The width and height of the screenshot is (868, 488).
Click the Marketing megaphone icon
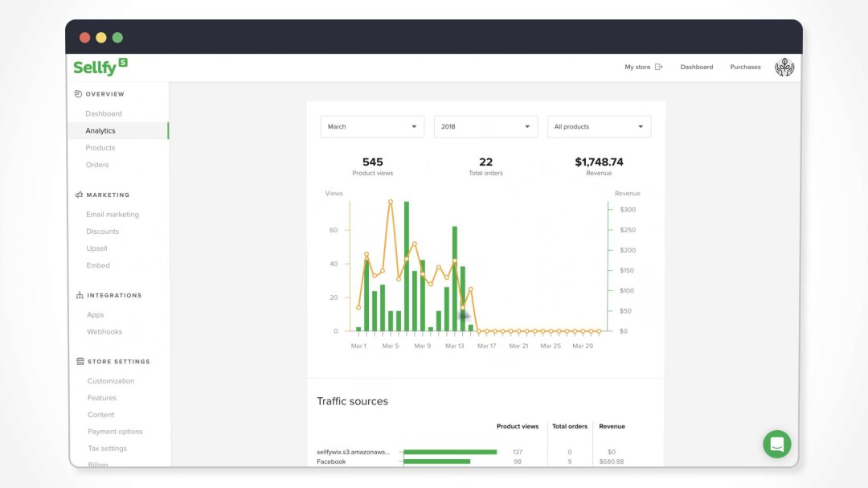79,195
